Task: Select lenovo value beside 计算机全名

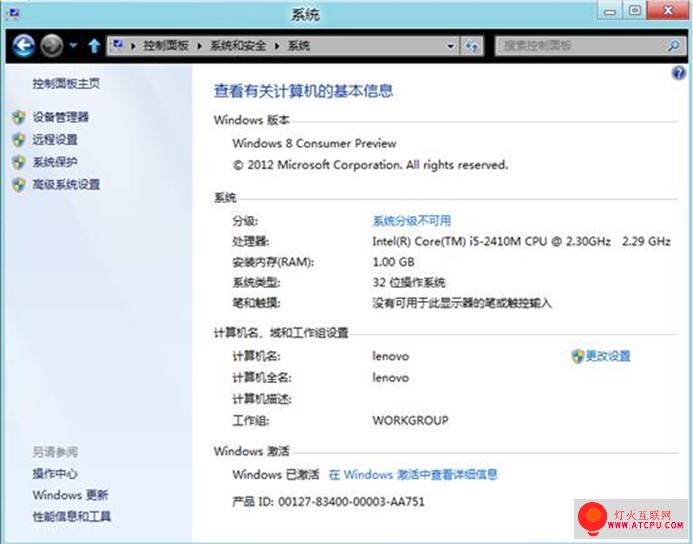Action: pos(391,377)
